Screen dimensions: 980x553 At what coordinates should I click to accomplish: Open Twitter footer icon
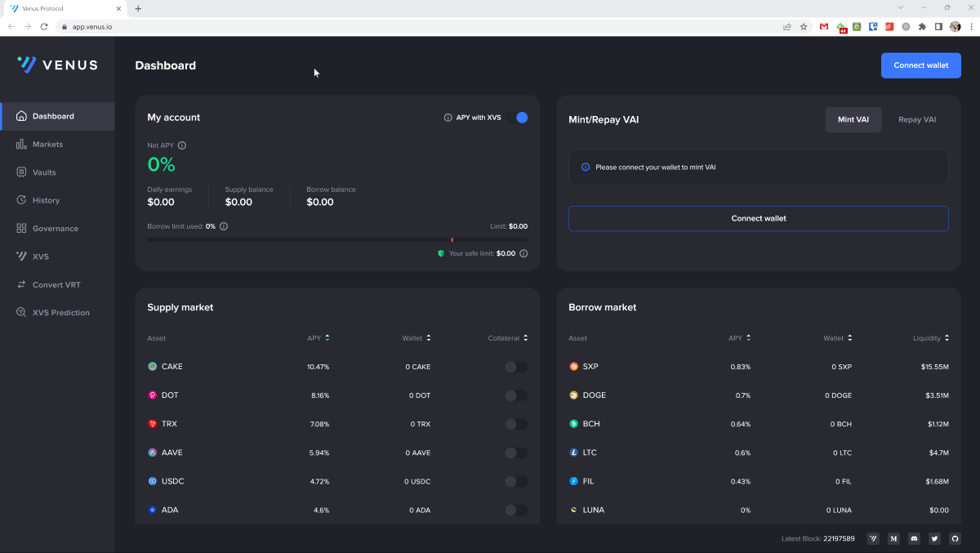[x=934, y=539]
